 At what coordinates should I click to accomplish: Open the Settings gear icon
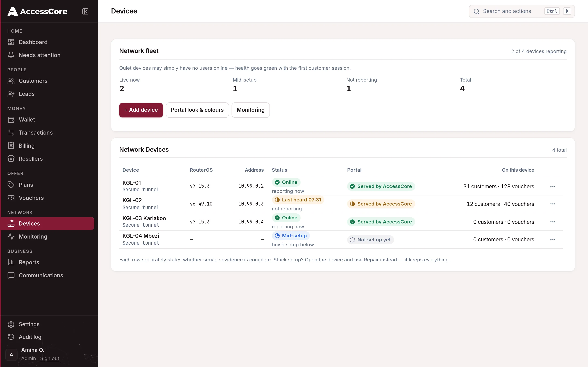[11, 324]
